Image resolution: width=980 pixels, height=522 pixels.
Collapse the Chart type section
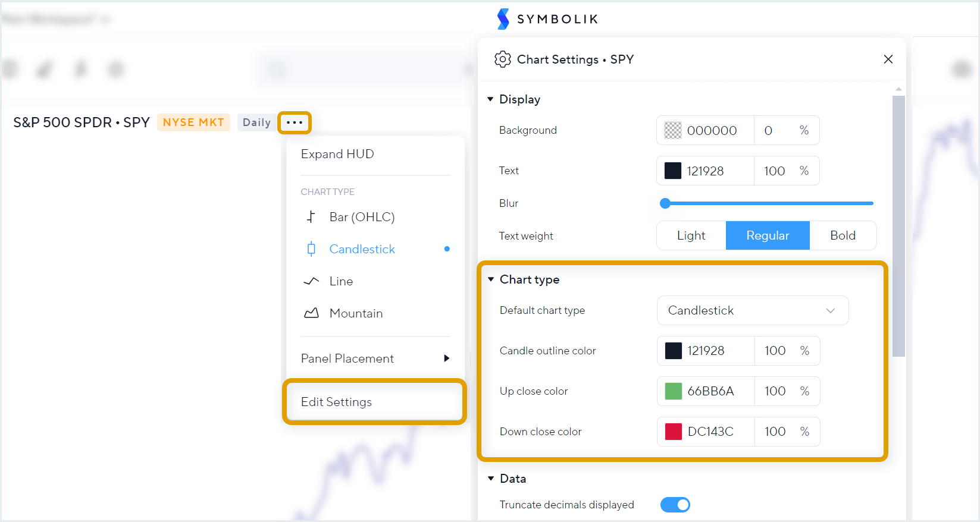point(491,279)
